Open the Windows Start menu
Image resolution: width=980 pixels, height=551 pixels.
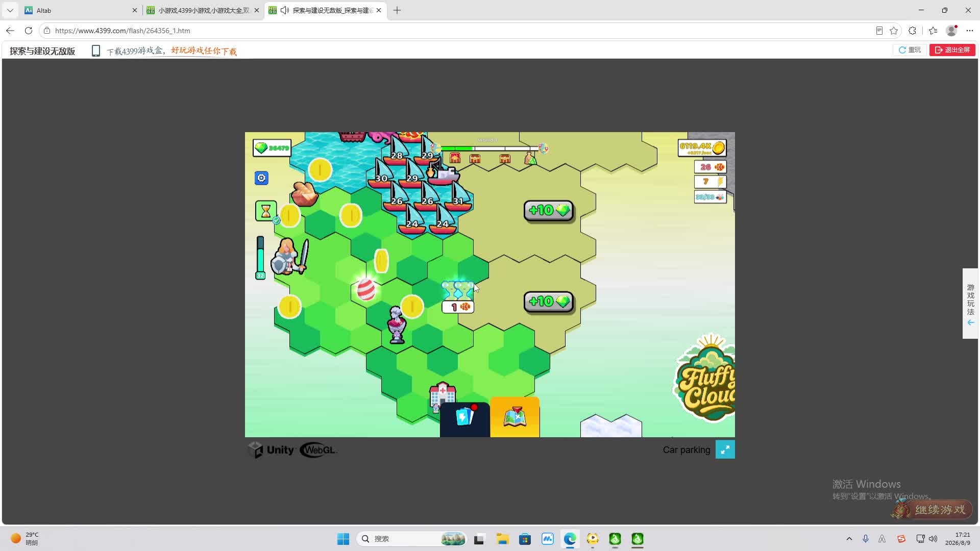pos(343,539)
